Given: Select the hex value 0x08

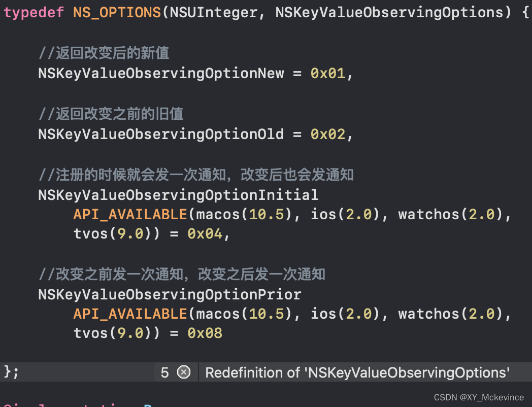Looking at the screenshot, I should 205,333.
